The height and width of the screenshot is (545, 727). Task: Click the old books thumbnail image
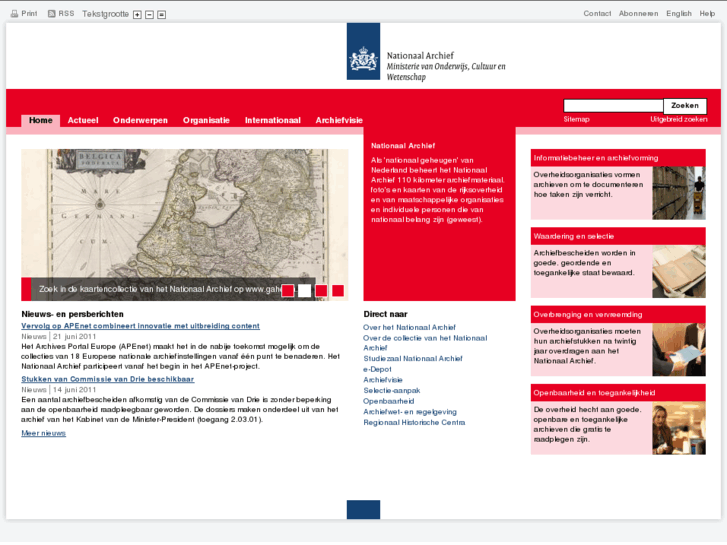(x=679, y=271)
